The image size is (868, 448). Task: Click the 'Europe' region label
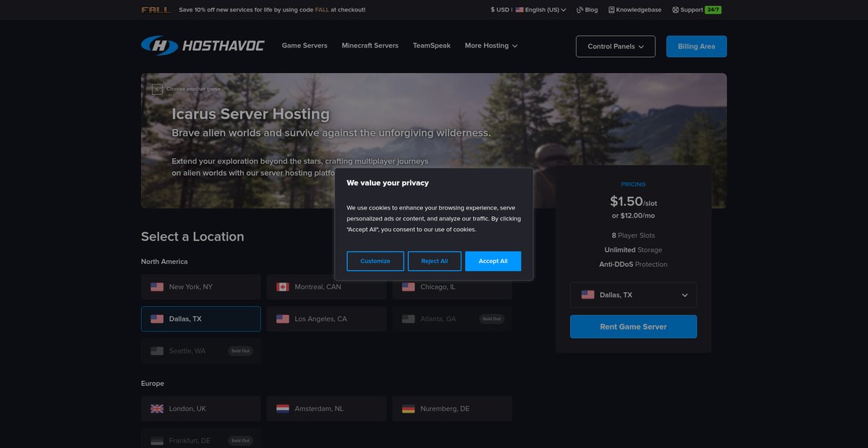coord(153,383)
